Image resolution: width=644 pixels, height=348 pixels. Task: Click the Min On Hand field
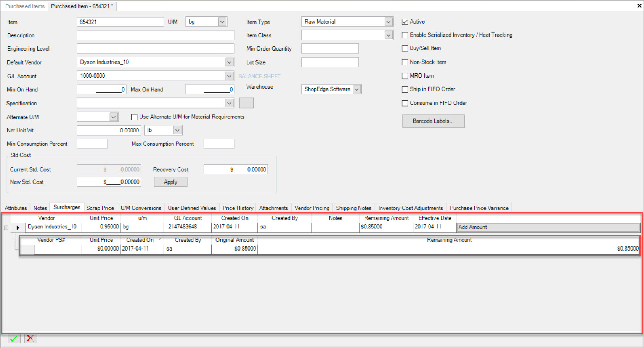tap(101, 89)
